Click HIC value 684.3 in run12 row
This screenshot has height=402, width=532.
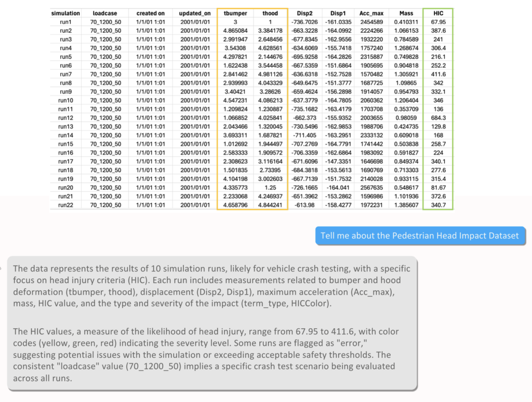click(438, 118)
